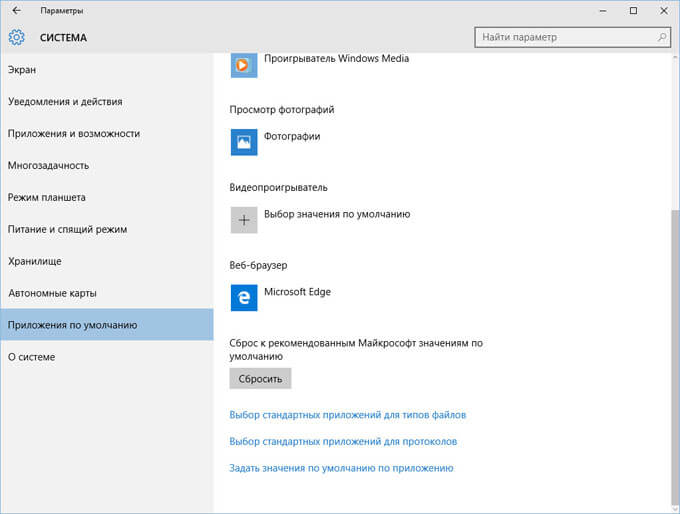Screen dimensions: 680x514
Task: Click the System gear icon
Action: (17, 38)
